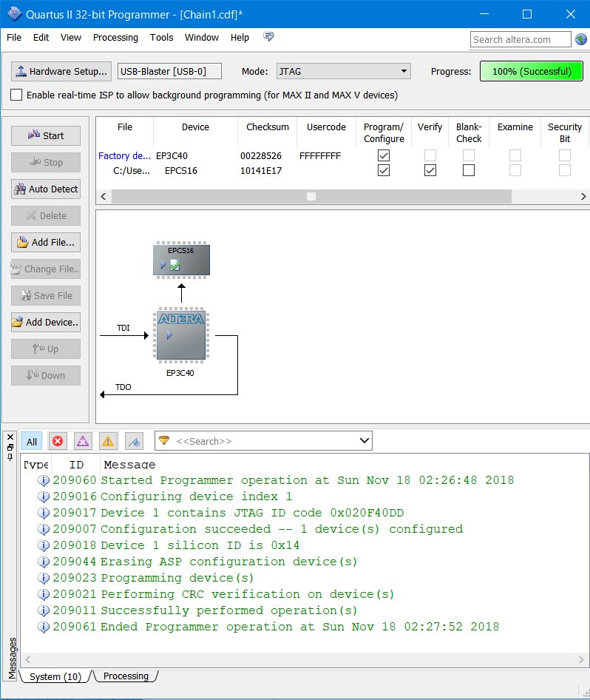This screenshot has width=590, height=700.
Task: Check Blank-Check for the EPCS16 row
Action: [x=468, y=170]
